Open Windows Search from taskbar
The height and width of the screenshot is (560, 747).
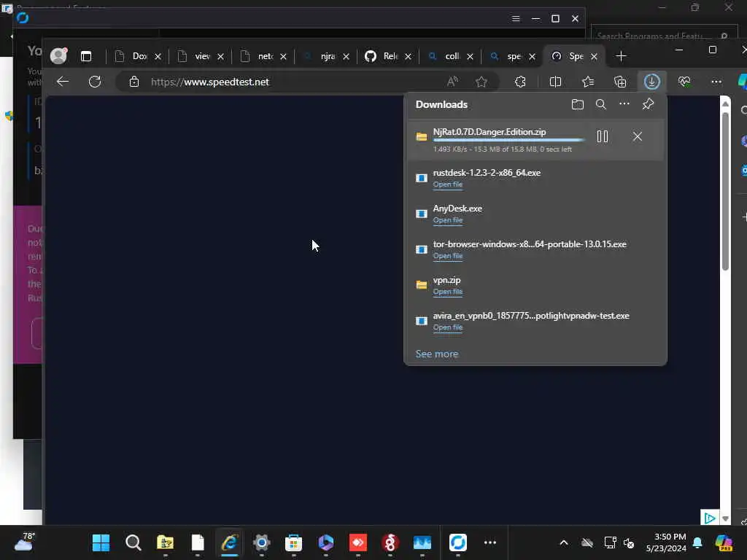(x=133, y=542)
